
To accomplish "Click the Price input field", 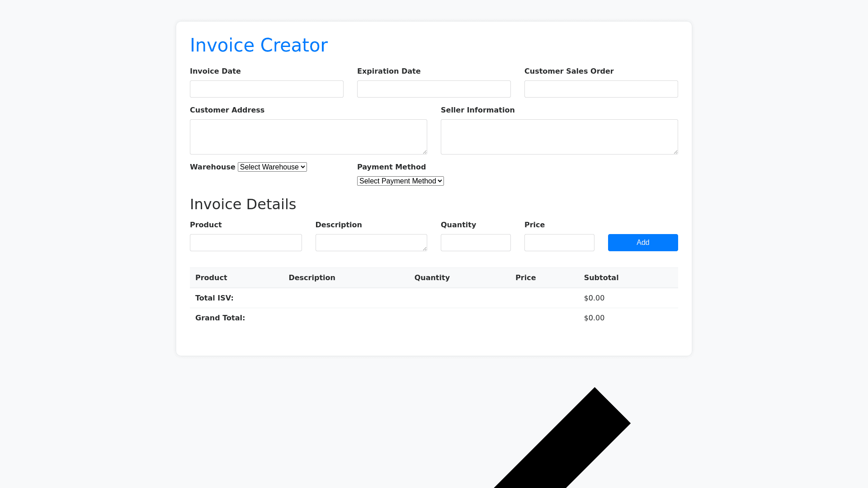I will click(x=559, y=243).
